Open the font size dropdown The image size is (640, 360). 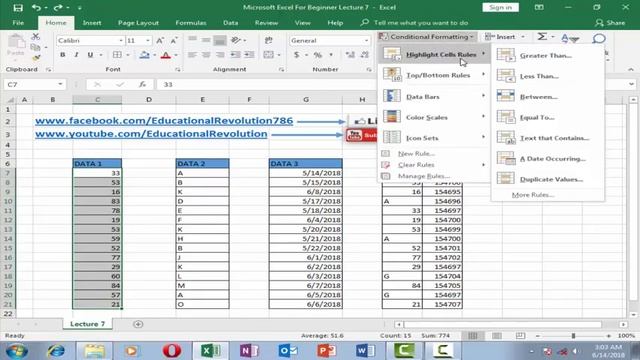(x=148, y=40)
